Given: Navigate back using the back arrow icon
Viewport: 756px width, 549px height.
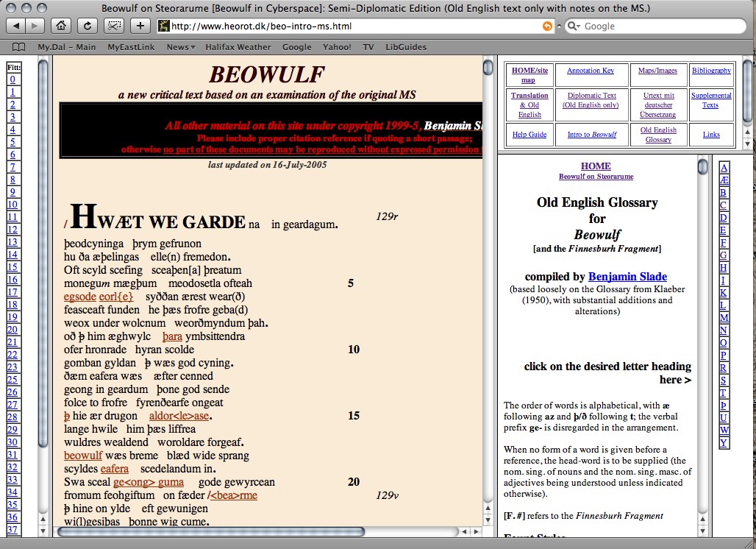Looking at the screenshot, I should click(17, 25).
